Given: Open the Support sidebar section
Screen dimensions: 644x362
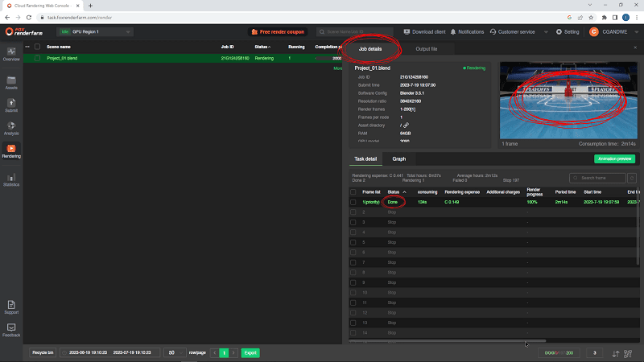Looking at the screenshot, I should (11, 307).
